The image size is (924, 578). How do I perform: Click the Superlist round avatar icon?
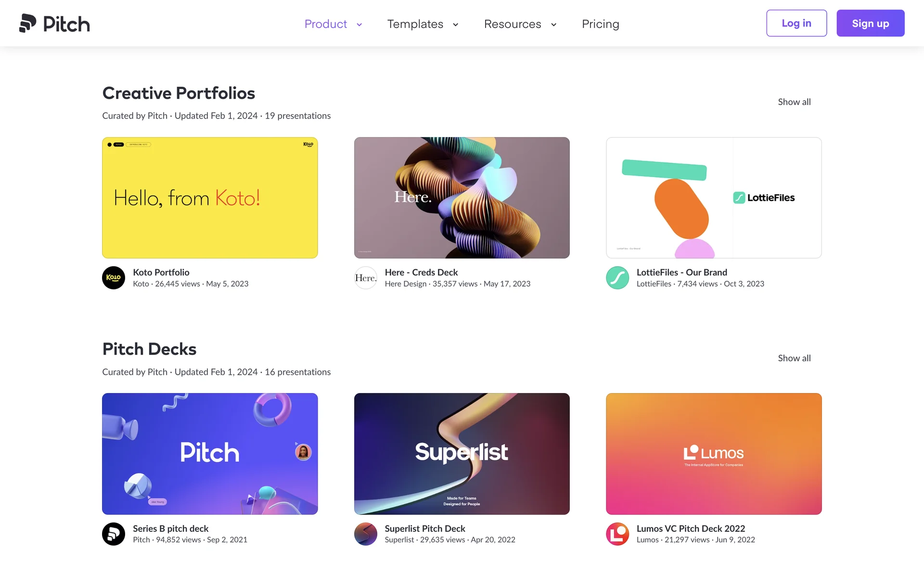[x=366, y=534]
